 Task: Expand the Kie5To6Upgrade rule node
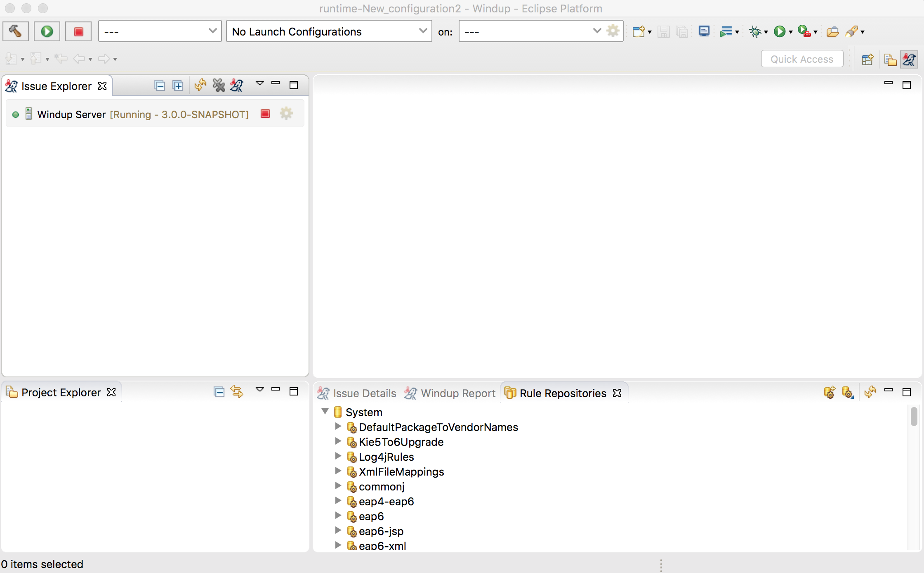click(337, 441)
